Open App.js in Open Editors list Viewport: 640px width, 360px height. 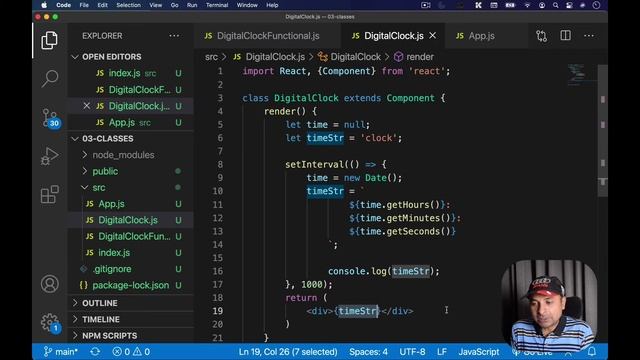[122, 122]
